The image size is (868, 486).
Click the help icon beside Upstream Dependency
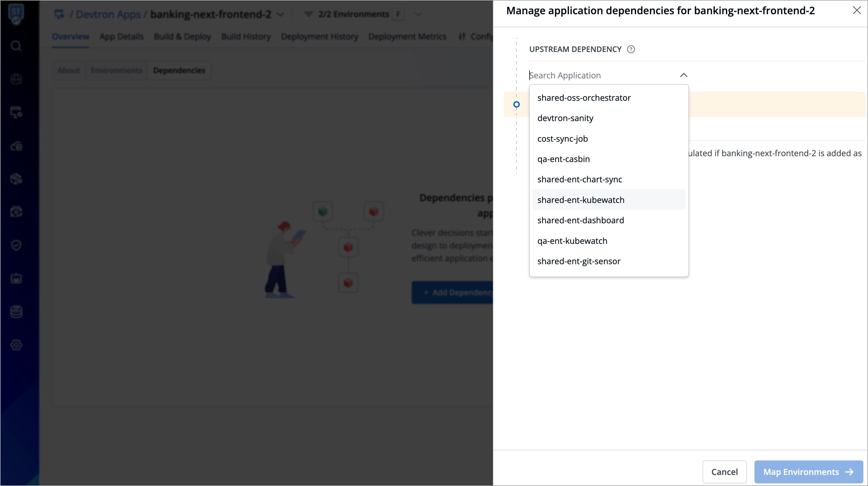pos(631,50)
